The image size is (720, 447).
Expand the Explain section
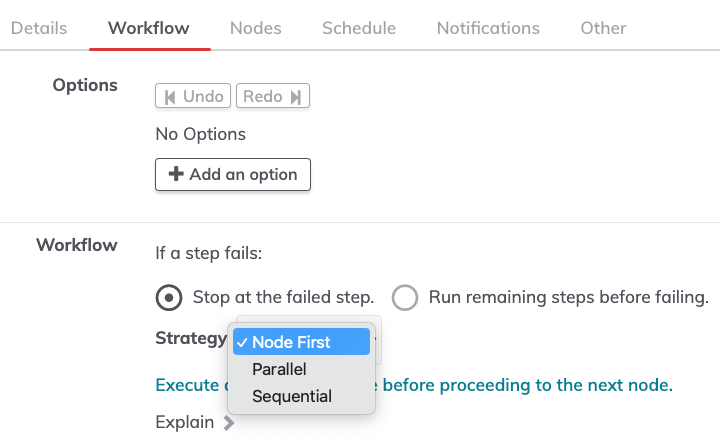coord(195,422)
